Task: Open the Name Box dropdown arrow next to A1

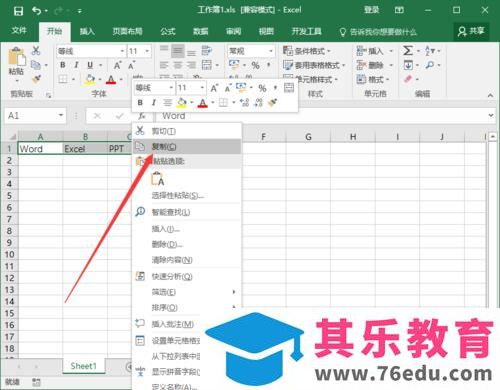Action: pyautogui.click(x=61, y=115)
